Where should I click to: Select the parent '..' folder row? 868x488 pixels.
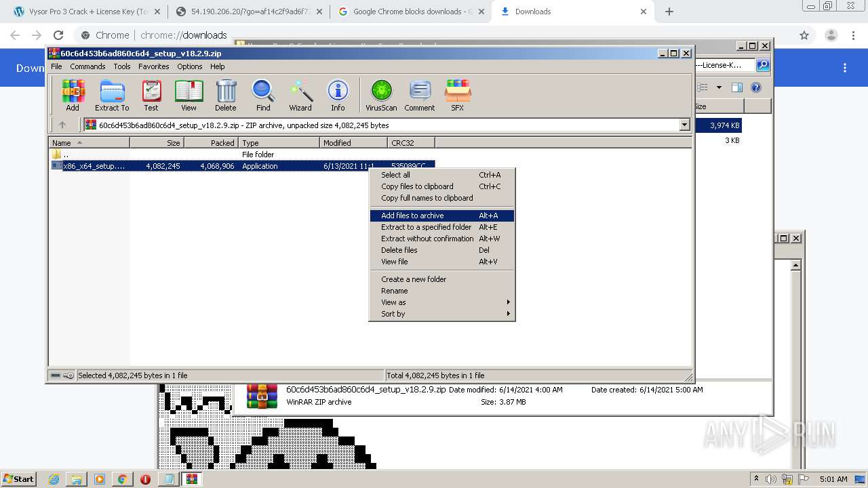click(x=243, y=155)
